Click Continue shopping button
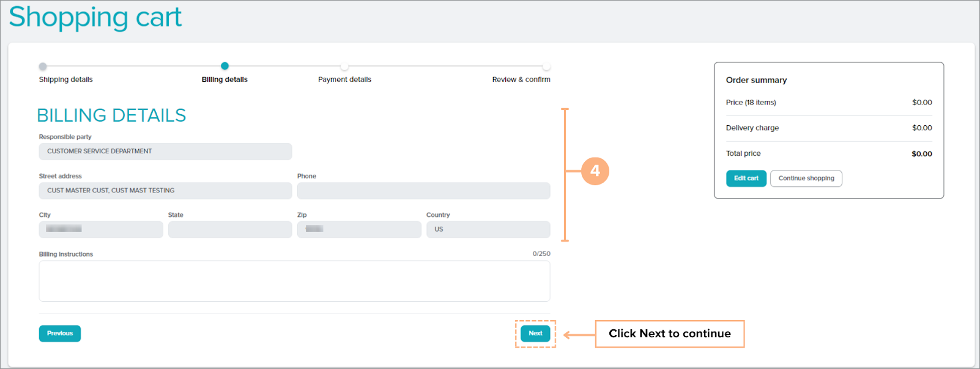The height and width of the screenshot is (369, 980). 806,178
